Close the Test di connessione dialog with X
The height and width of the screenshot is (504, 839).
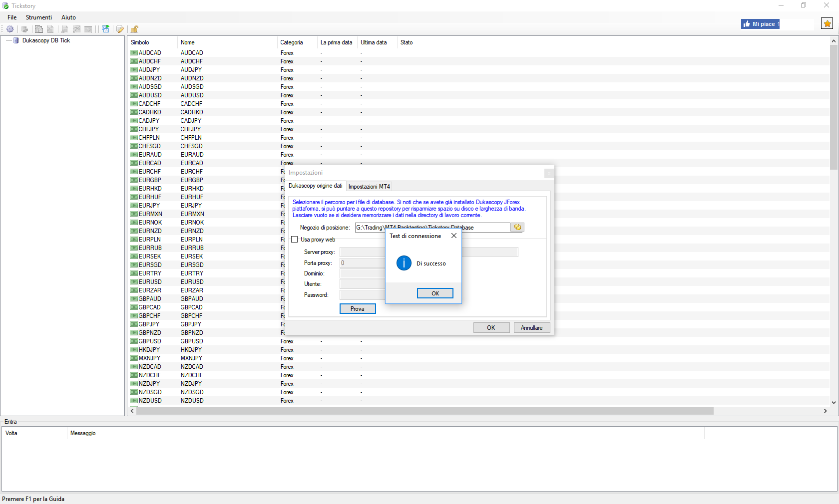pos(454,236)
